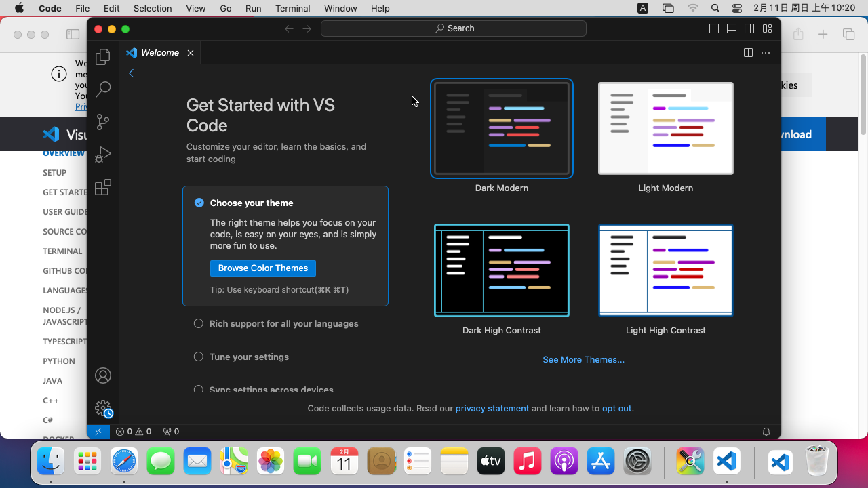This screenshot has width=868, height=488.
Task: Open the Extensions view
Action: [103, 188]
